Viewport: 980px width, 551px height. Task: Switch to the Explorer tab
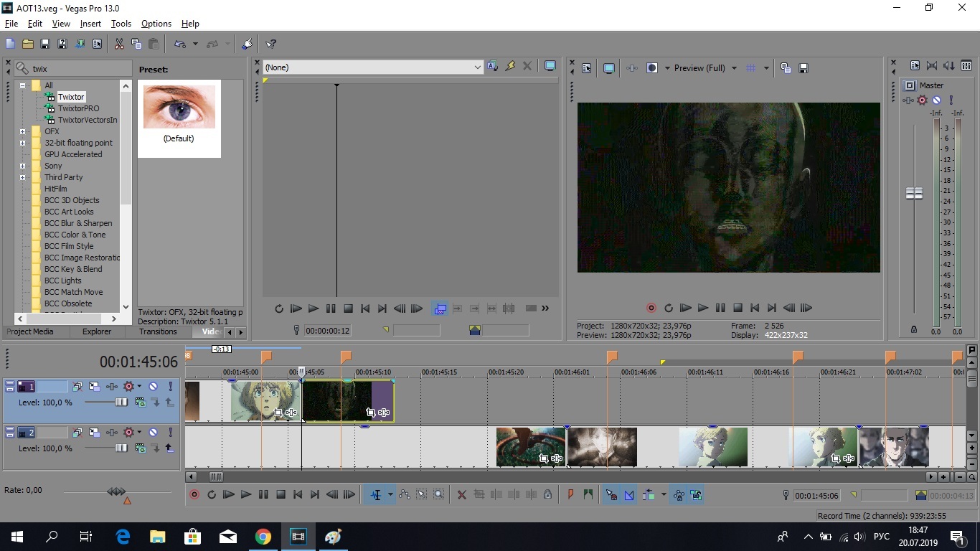[x=97, y=331]
